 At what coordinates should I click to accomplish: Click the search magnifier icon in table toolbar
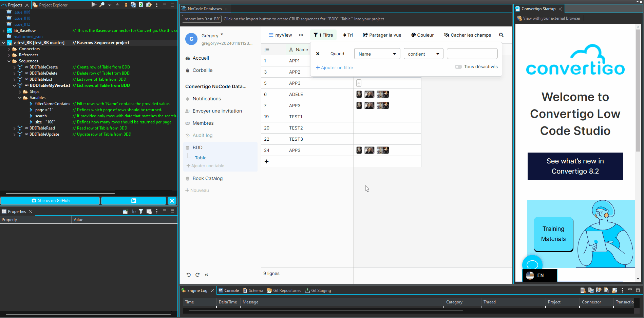click(x=501, y=35)
